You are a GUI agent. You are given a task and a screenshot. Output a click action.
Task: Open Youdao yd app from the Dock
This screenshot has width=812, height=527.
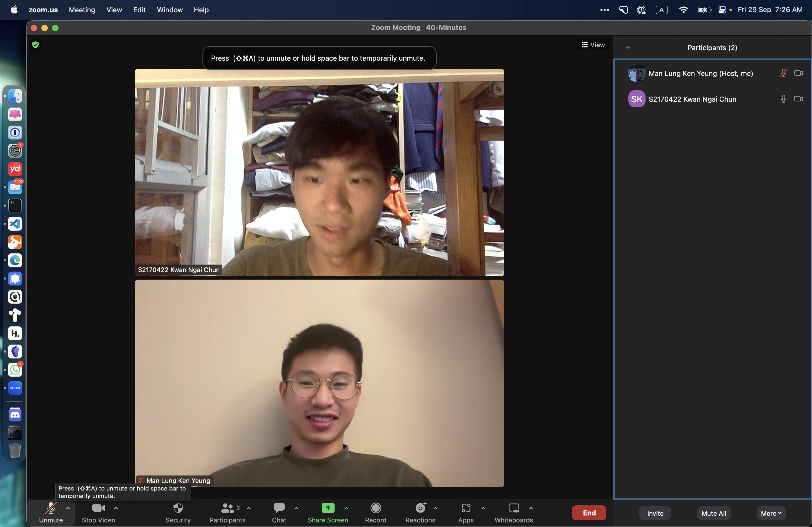pyautogui.click(x=15, y=169)
